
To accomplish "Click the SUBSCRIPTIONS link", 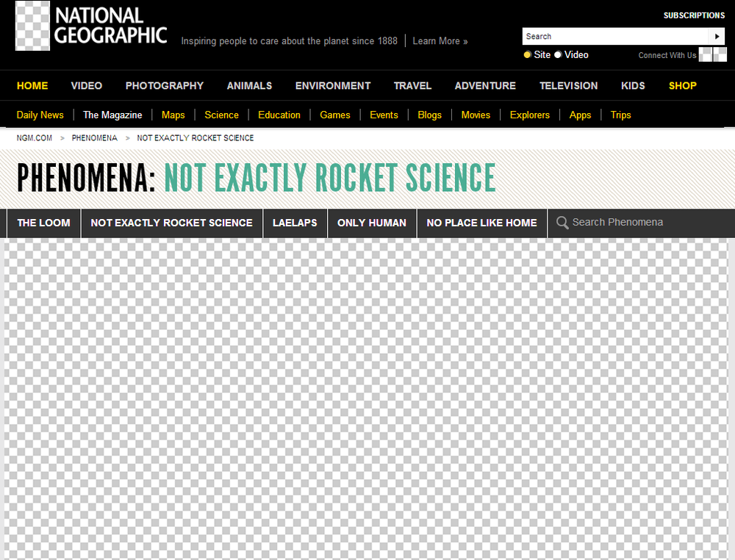I will click(x=694, y=15).
